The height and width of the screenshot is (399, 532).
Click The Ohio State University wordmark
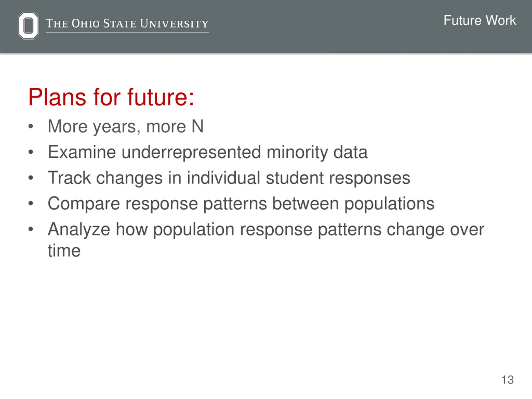[x=127, y=23]
